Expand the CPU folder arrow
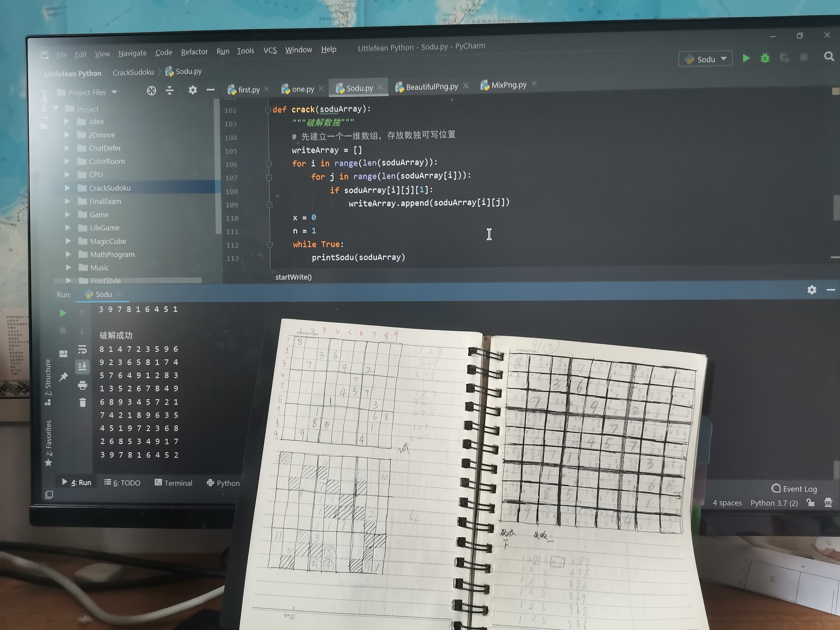 tap(67, 175)
